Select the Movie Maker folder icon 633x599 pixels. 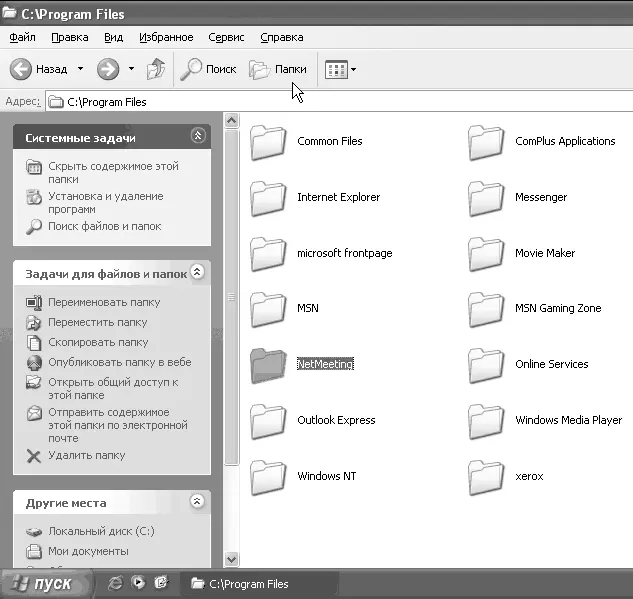coord(486,254)
